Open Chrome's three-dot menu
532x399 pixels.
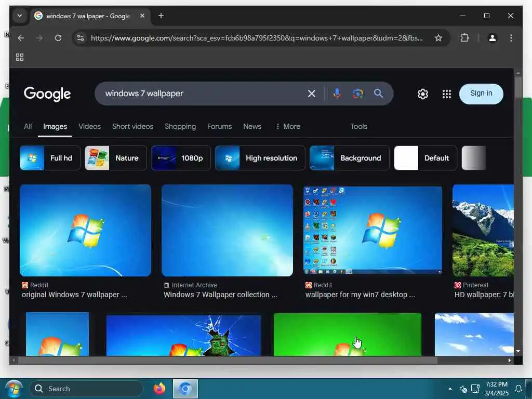tap(511, 38)
